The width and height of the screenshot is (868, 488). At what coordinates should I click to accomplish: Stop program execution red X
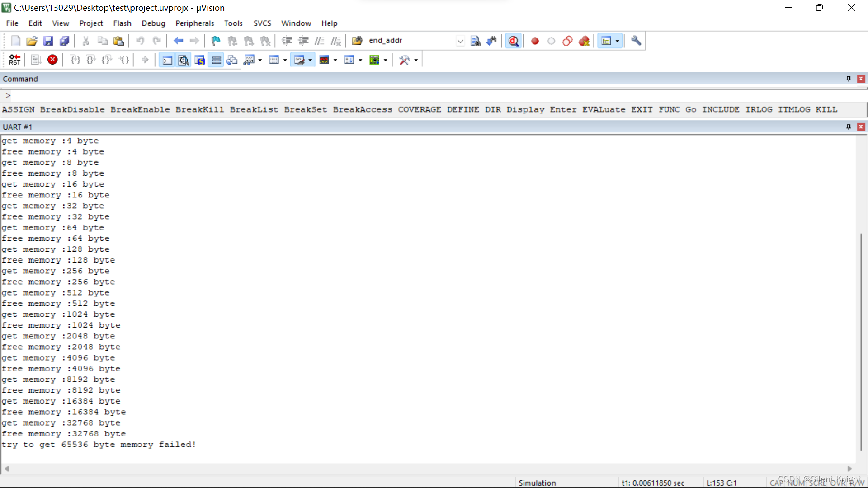(x=52, y=60)
